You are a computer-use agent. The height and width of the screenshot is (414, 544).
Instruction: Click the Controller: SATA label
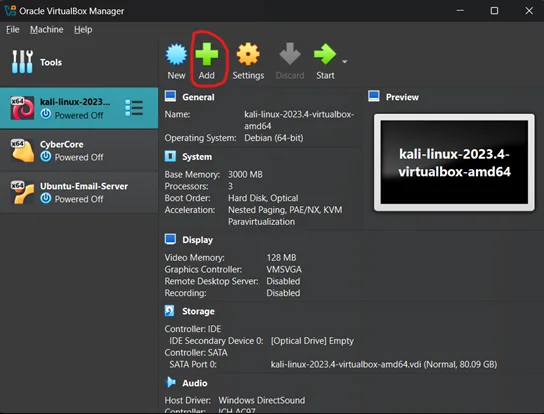[196, 353]
